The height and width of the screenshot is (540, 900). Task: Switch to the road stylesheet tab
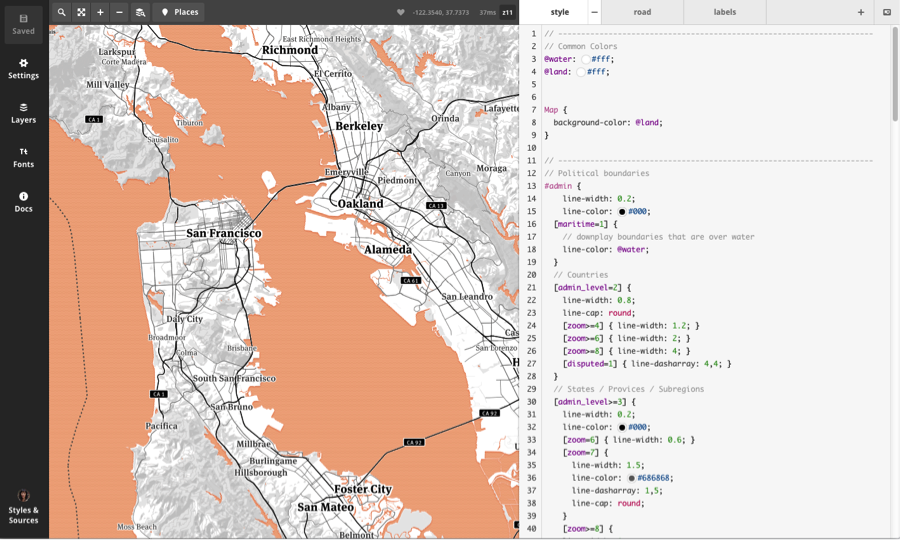point(642,12)
